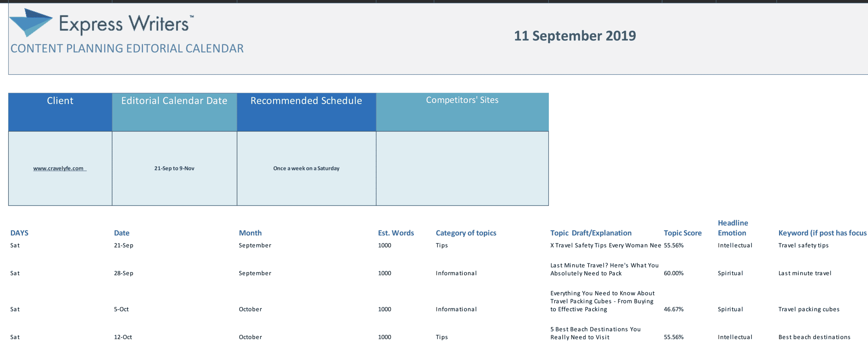868x350 pixels.
Task: Select the 12-Oct date cell
Action: (x=123, y=337)
